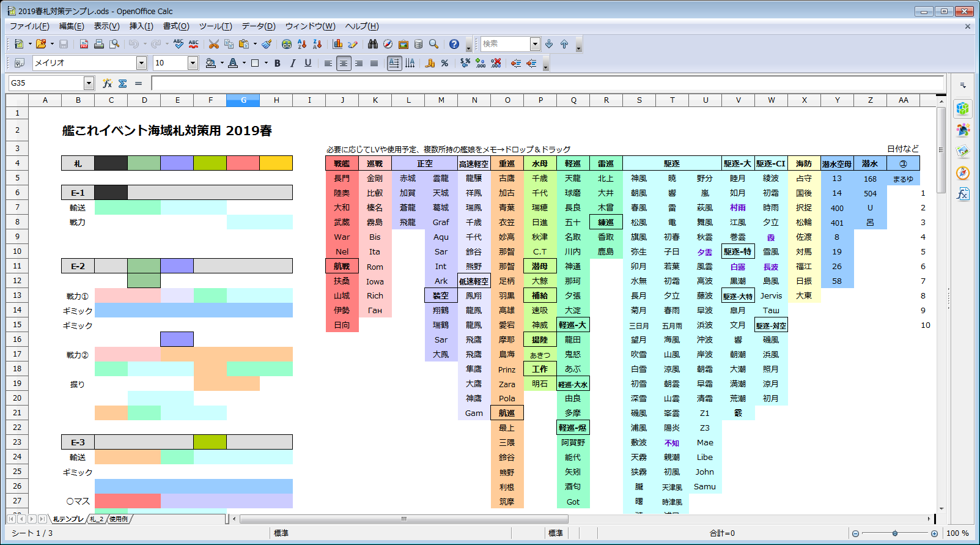Switch to sheet tab 使用例
The width and height of the screenshot is (980, 545).
(119, 519)
